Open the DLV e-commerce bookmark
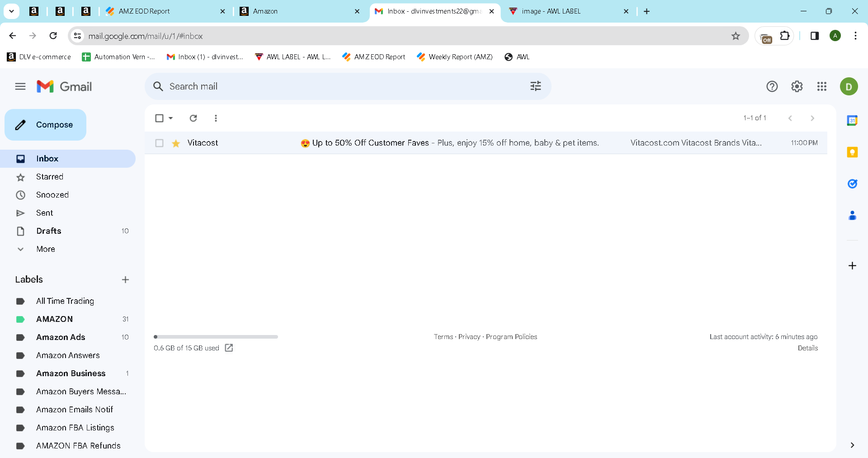This screenshot has height=458, width=868. [x=39, y=57]
